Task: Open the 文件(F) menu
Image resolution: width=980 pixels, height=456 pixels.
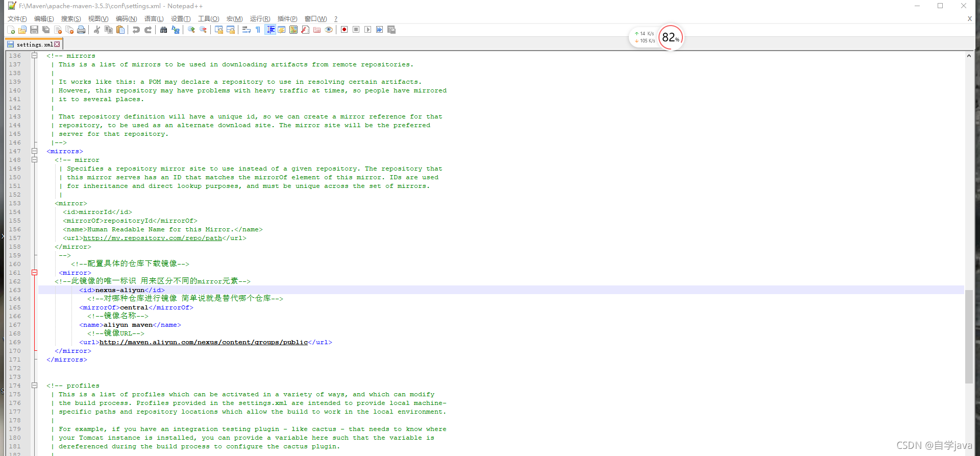Action: (17, 19)
